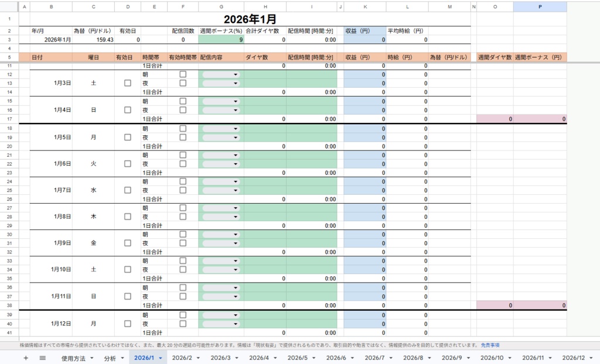Toggle the 朝 有効時間帯 checkbox on 1月4日
The width and height of the screenshot is (600, 364).
[183, 101]
